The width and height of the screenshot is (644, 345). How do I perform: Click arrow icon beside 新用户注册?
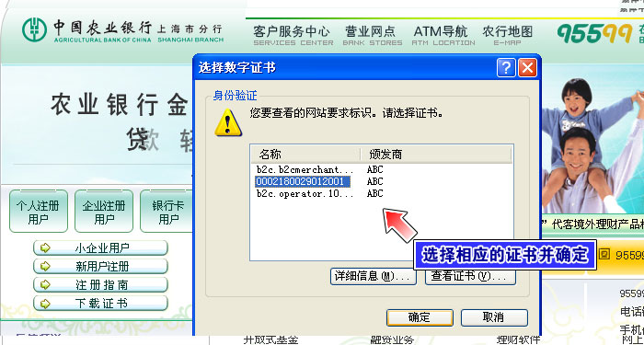click(x=45, y=266)
